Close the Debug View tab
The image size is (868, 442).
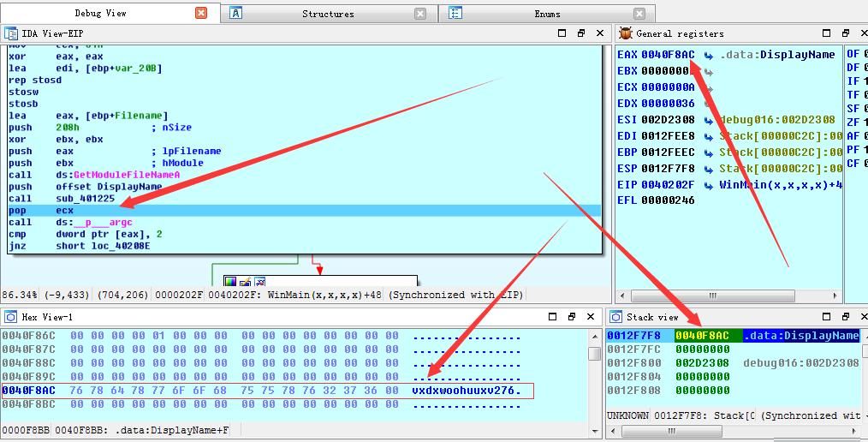coord(201,13)
